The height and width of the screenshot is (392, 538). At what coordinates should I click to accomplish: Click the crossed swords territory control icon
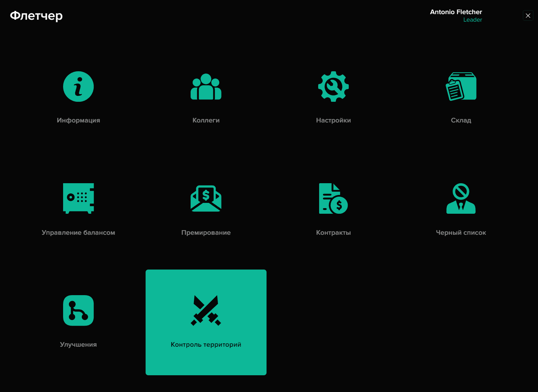(206, 311)
